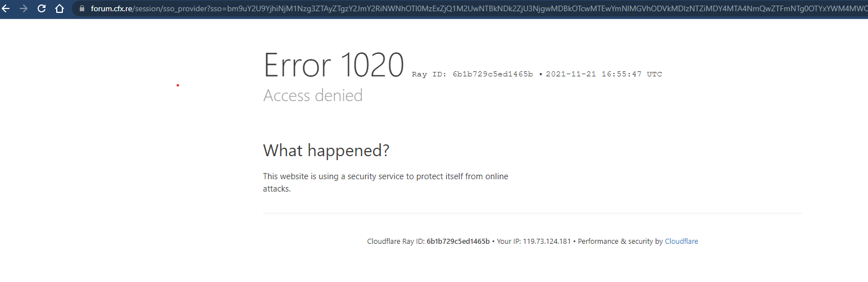Screen dimensions: 868x282
Task: Click the Ray ID next to Error 1020
Action: click(x=472, y=74)
